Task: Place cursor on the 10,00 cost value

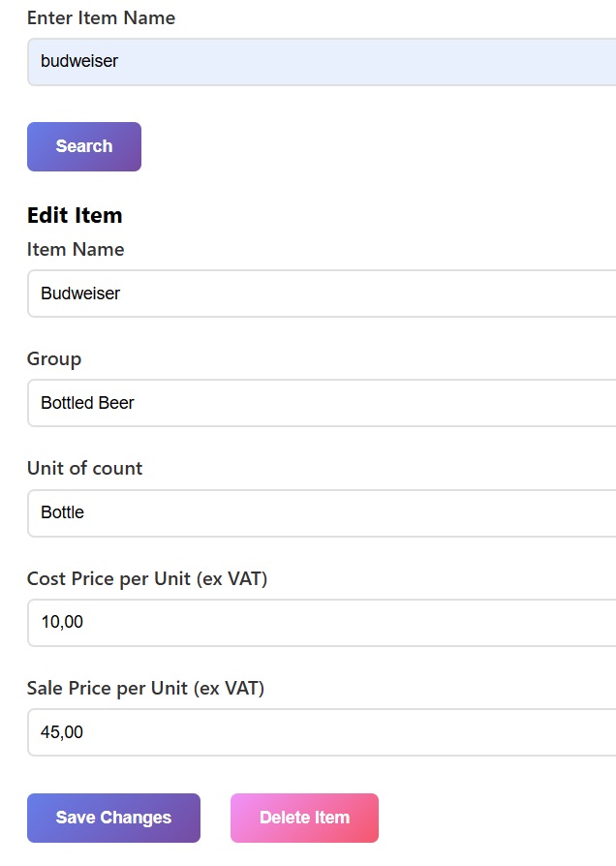Action: (x=62, y=622)
